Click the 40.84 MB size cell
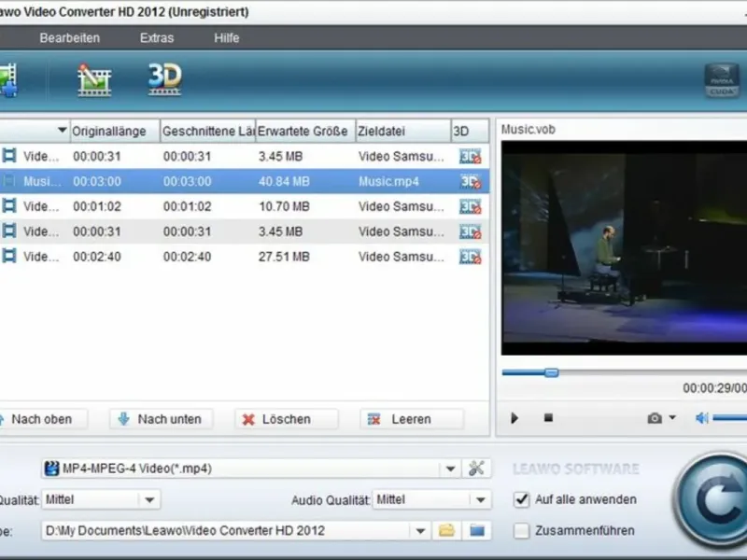747x560 pixels. [x=284, y=181]
